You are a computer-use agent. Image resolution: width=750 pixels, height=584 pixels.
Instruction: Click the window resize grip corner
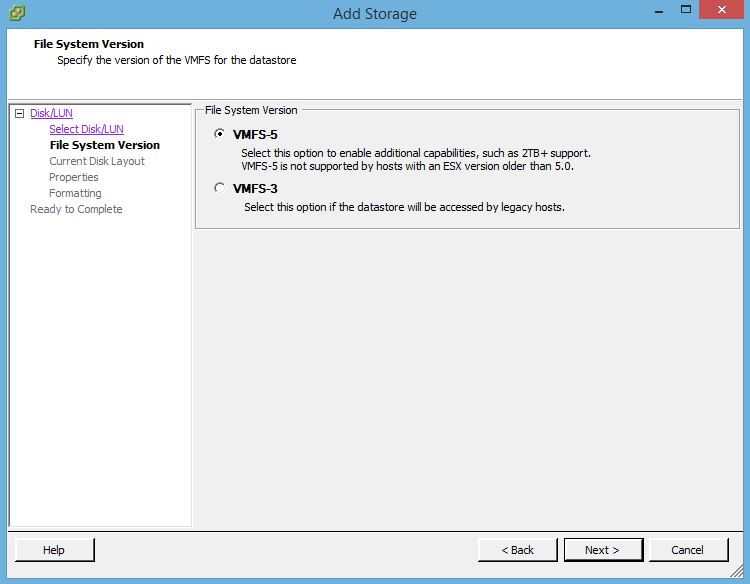[x=737, y=571]
